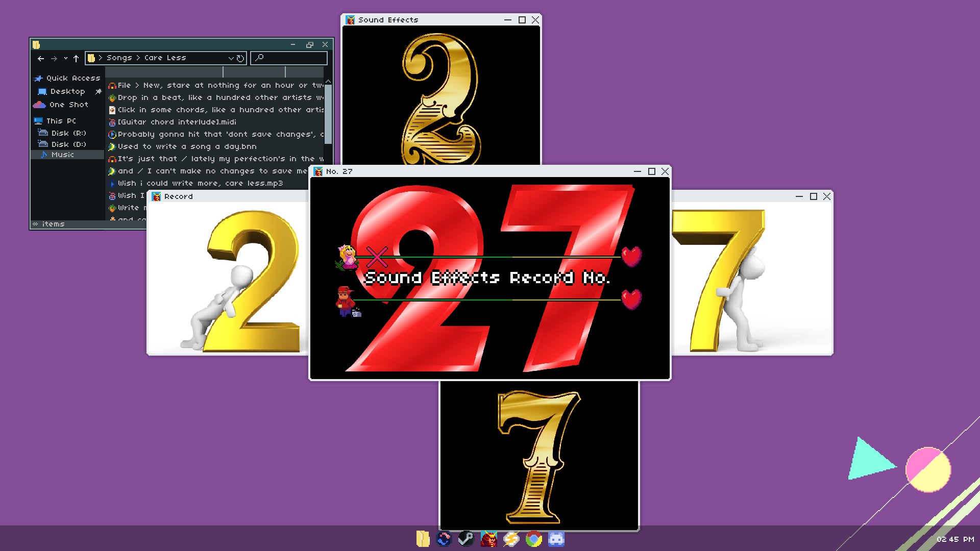Select '[Guitar chord interlude].midi' file
Viewport: 980px width, 551px height.
click(x=172, y=122)
